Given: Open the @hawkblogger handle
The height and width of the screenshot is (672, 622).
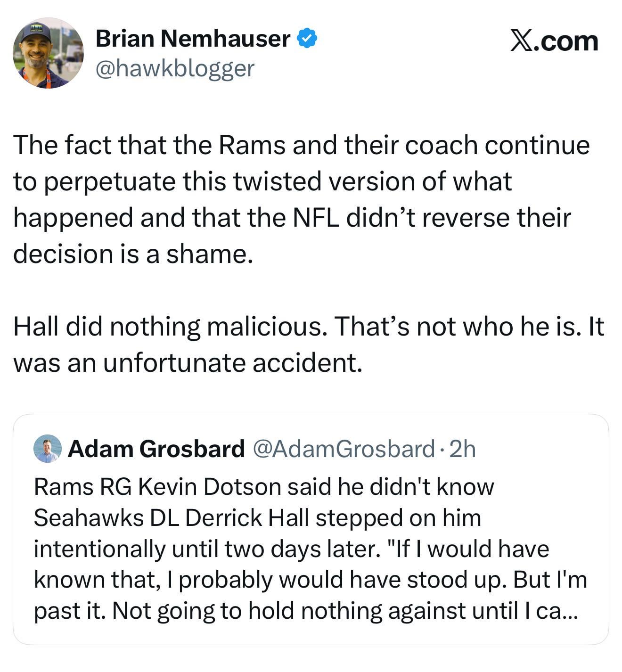Looking at the screenshot, I should [x=175, y=69].
